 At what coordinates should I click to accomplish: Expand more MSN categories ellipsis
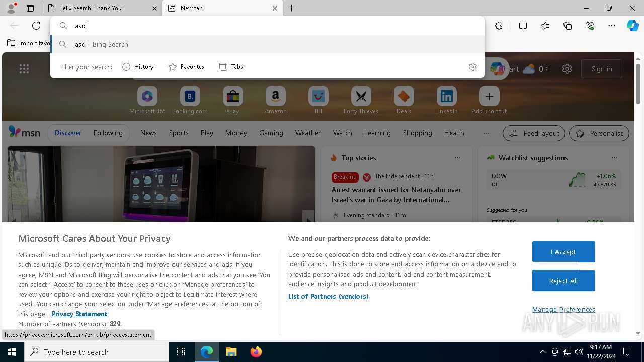click(486, 133)
